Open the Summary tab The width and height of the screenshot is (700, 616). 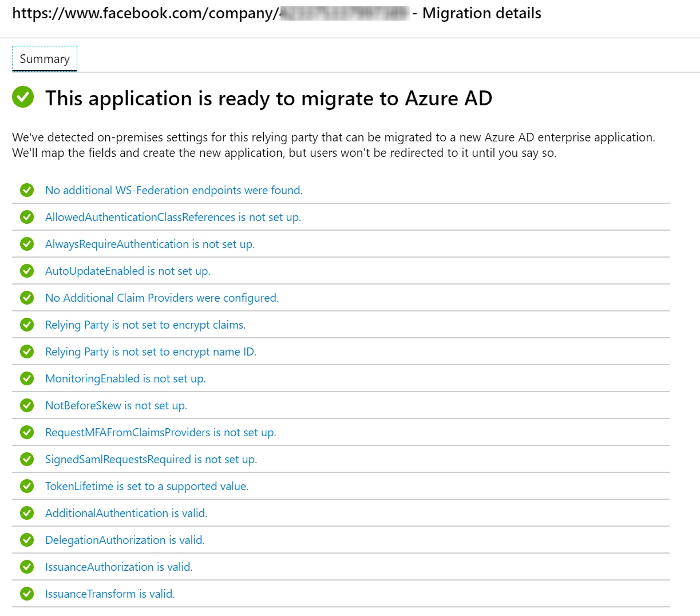click(x=45, y=59)
